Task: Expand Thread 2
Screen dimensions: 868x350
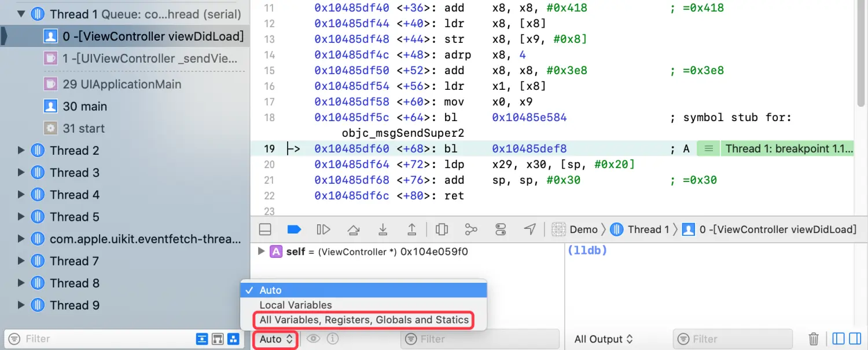Action: [x=21, y=151]
